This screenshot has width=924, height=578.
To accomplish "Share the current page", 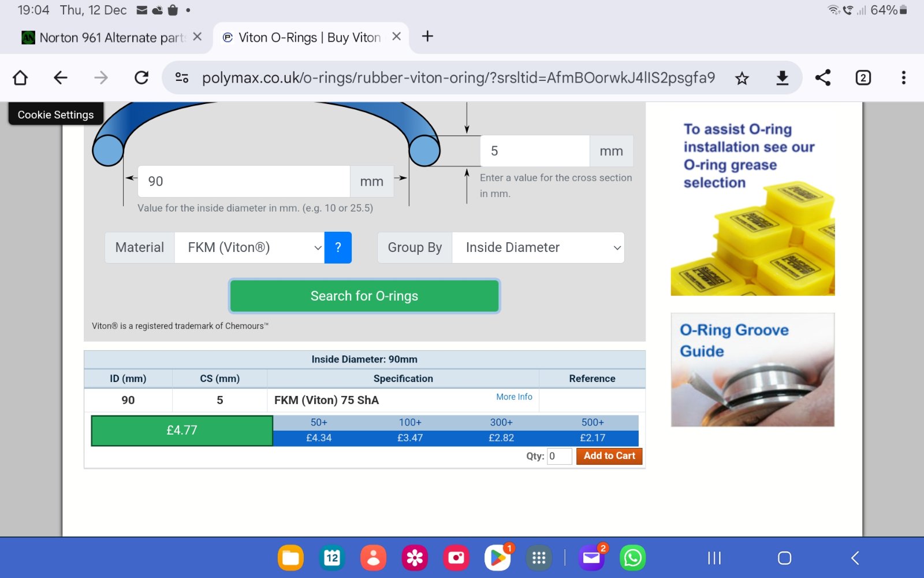I will coord(822,78).
